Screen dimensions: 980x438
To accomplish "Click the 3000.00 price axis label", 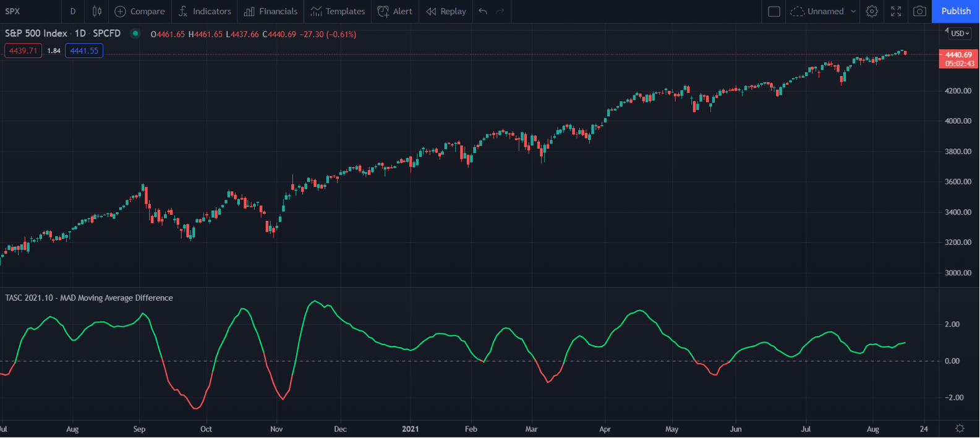I will (958, 273).
